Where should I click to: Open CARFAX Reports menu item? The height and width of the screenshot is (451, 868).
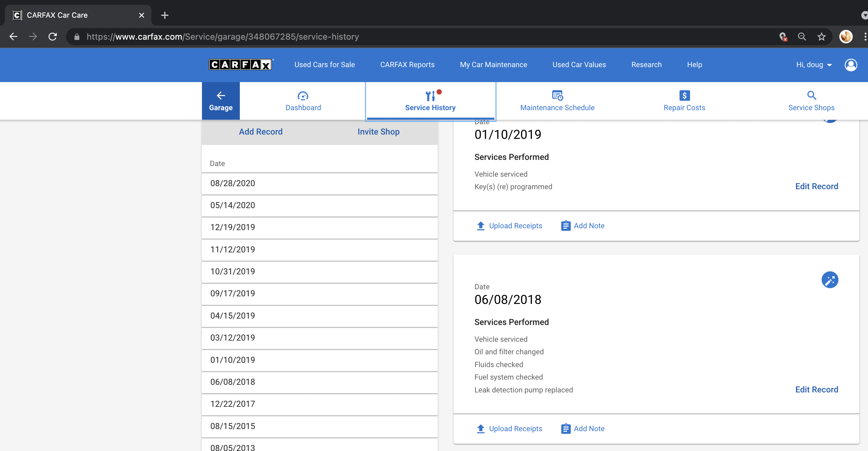[x=407, y=65]
